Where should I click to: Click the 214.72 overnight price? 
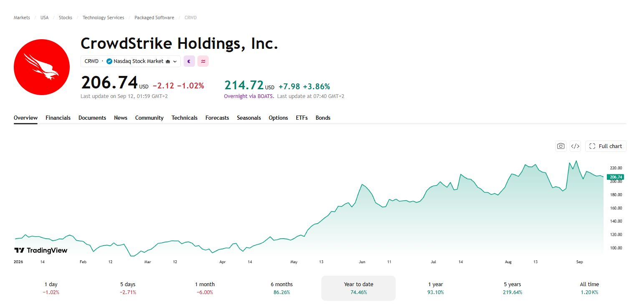click(x=244, y=85)
